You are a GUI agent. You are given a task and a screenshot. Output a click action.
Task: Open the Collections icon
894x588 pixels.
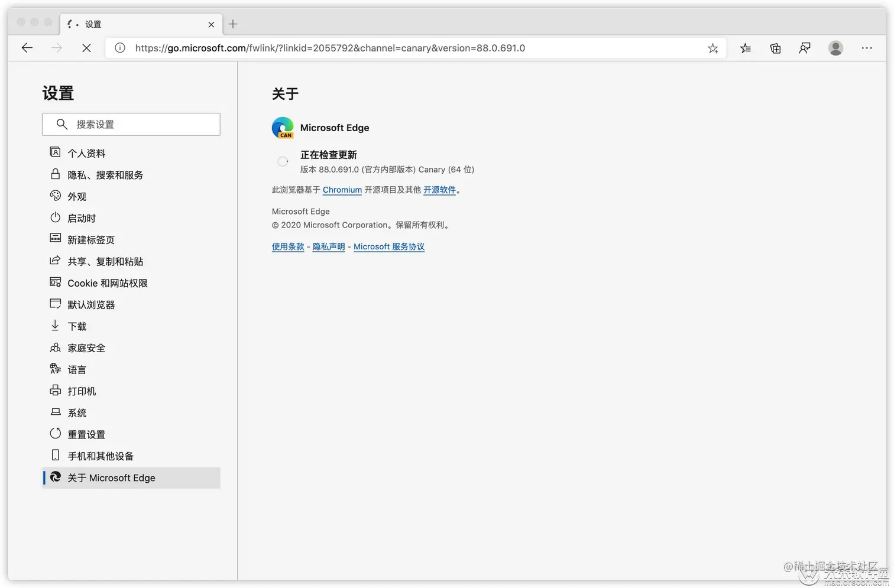point(775,48)
